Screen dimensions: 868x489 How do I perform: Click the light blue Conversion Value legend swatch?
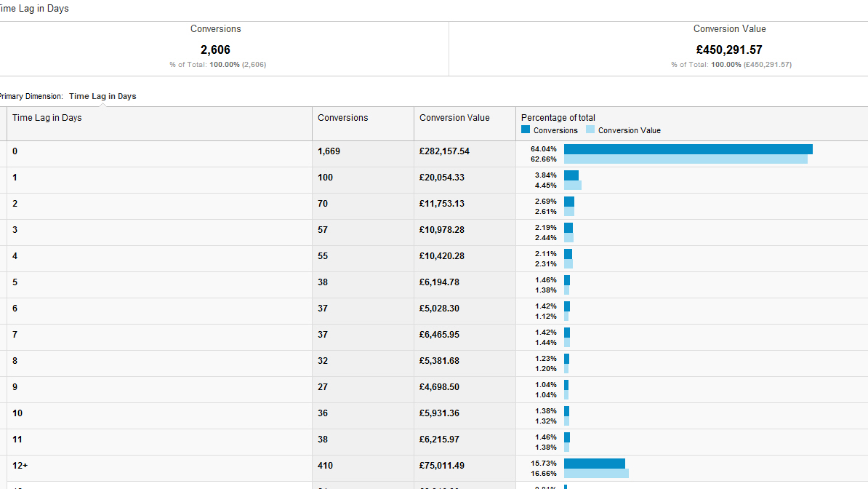point(590,130)
